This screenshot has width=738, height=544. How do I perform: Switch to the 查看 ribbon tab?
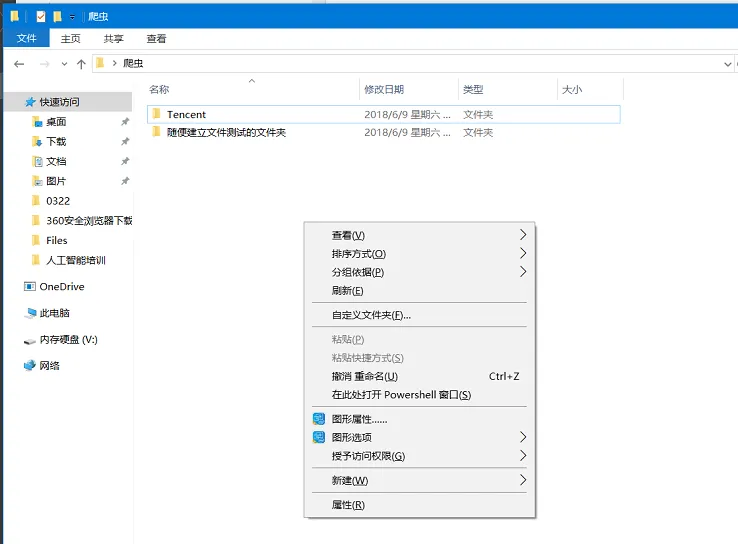point(156,39)
